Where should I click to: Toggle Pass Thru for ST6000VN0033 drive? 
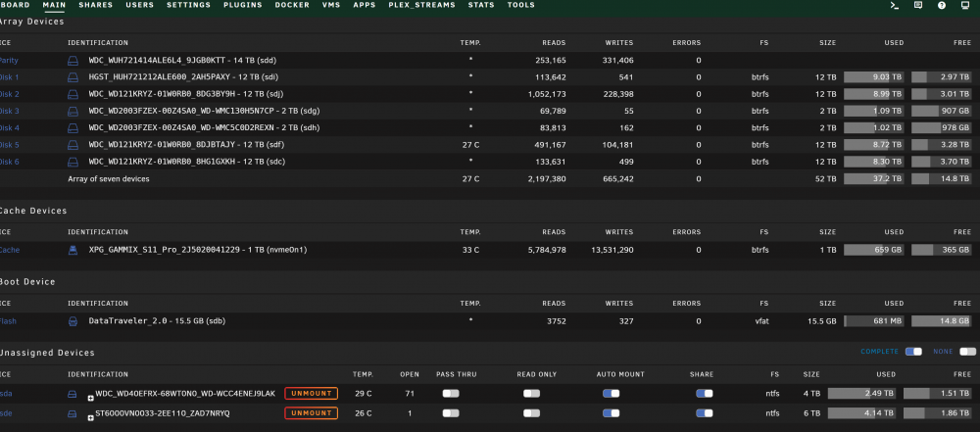[451, 413]
